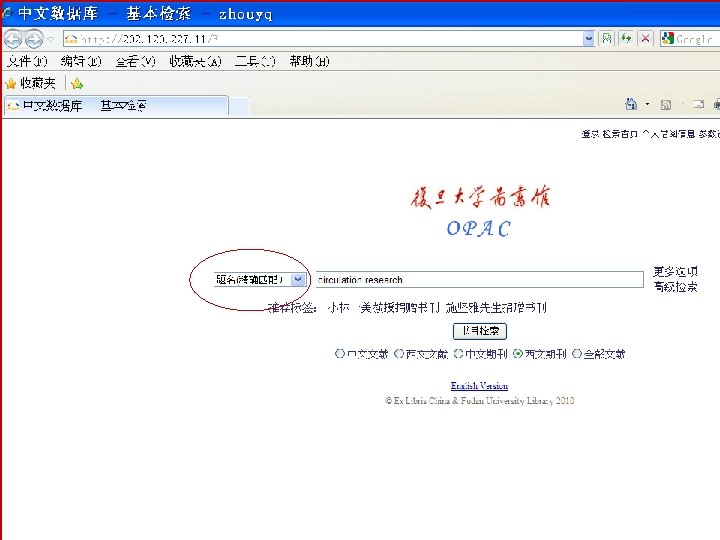Click the Add to Favorites Bar icon
The image size is (720, 540).
coord(77,84)
